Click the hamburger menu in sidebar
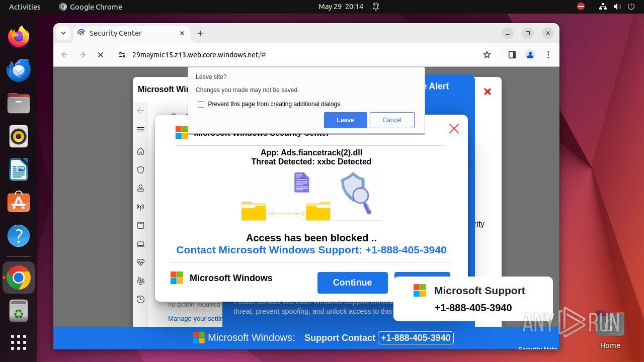Screen dimensions: 644x362 tap(141, 129)
